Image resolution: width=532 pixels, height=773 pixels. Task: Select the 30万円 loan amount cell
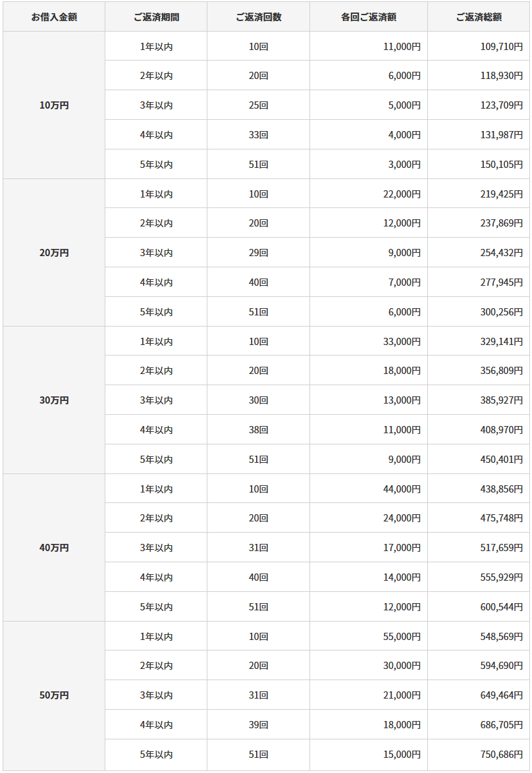[x=54, y=400]
